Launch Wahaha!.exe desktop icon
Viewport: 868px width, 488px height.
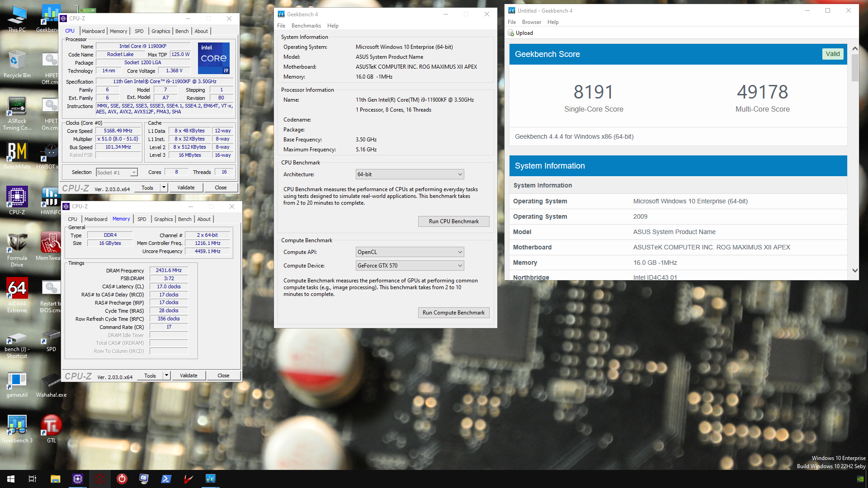tap(51, 385)
